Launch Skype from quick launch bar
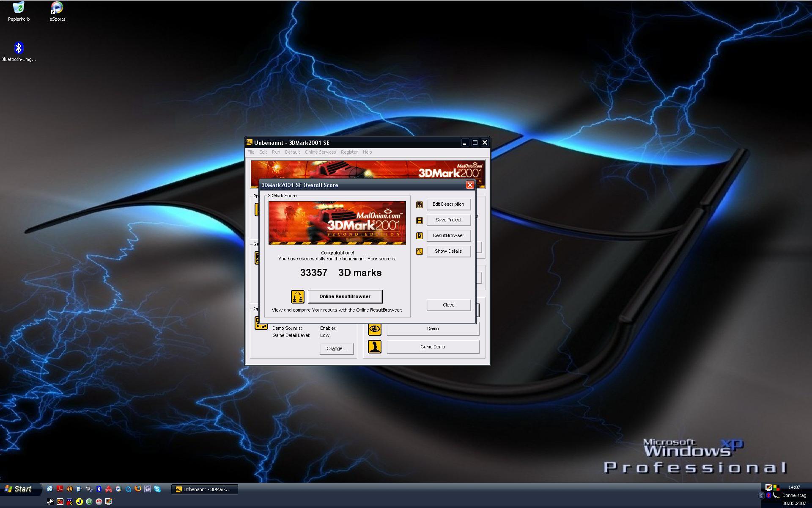 pos(157,489)
